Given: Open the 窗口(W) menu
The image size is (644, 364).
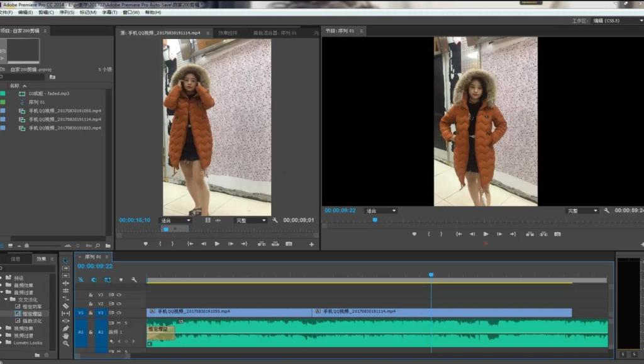Looking at the screenshot, I should (x=131, y=13).
